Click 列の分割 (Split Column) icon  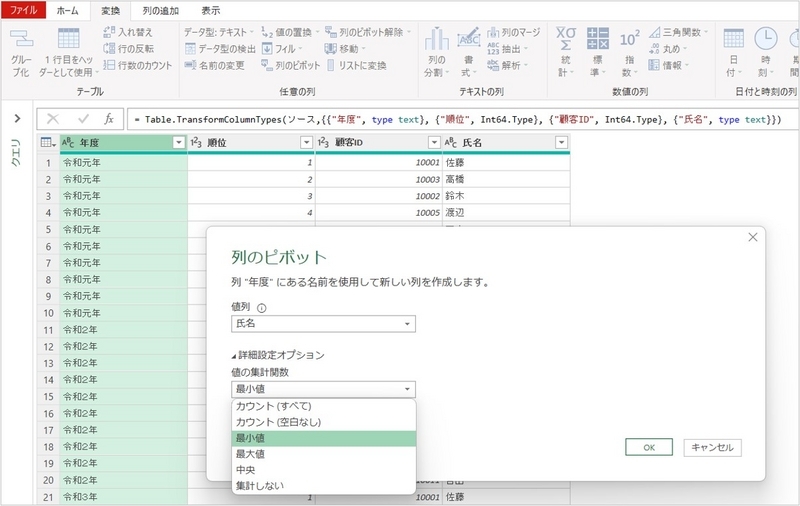pyautogui.click(x=436, y=39)
